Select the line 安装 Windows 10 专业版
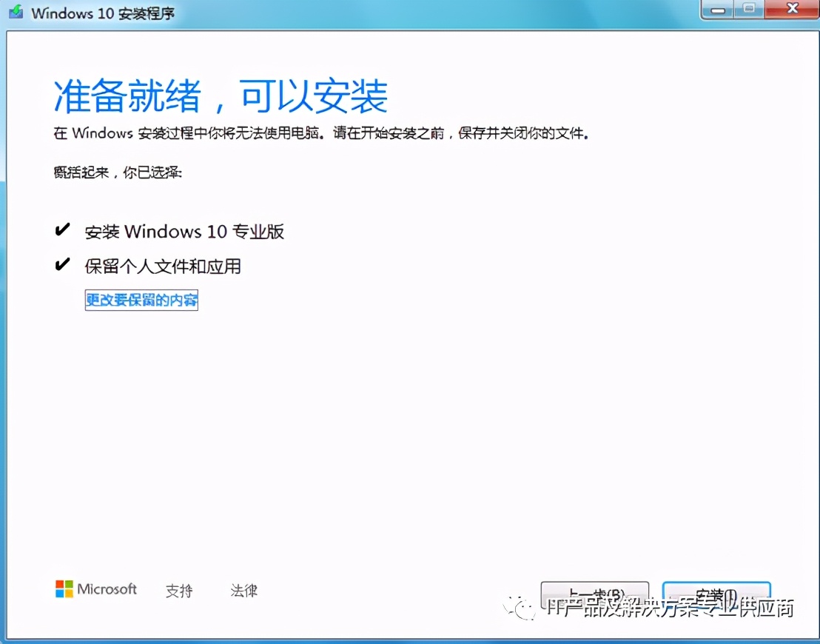The height and width of the screenshot is (644, 820). pyautogui.click(x=185, y=232)
